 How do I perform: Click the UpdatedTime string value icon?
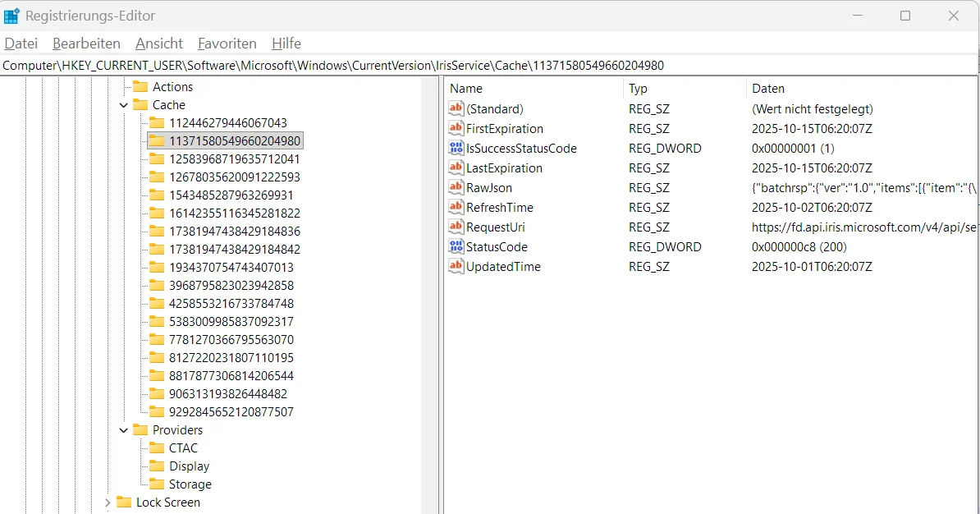(456, 266)
